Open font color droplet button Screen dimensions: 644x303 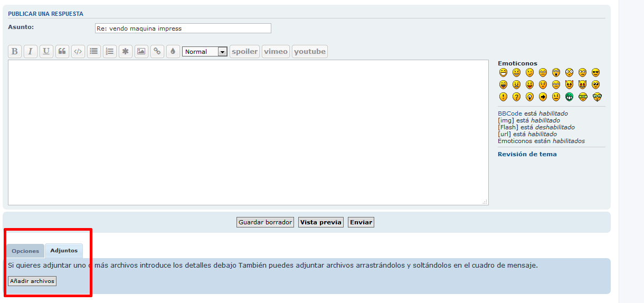tap(173, 51)
